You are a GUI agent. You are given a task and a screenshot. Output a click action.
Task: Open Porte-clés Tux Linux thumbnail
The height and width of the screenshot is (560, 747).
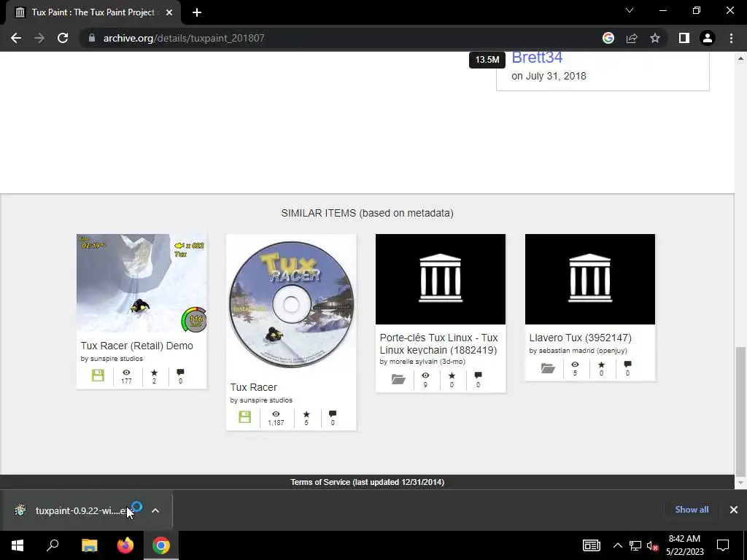[440, 279]
